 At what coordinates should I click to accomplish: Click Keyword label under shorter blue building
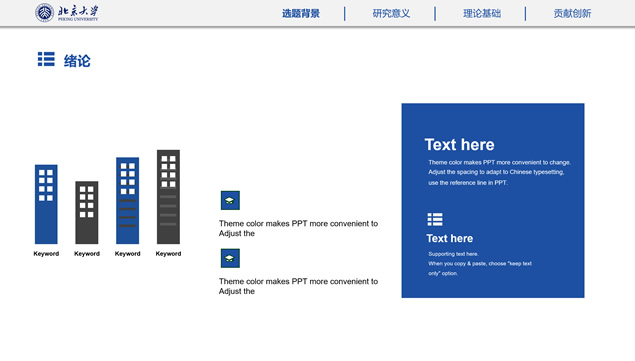point(46,254)
